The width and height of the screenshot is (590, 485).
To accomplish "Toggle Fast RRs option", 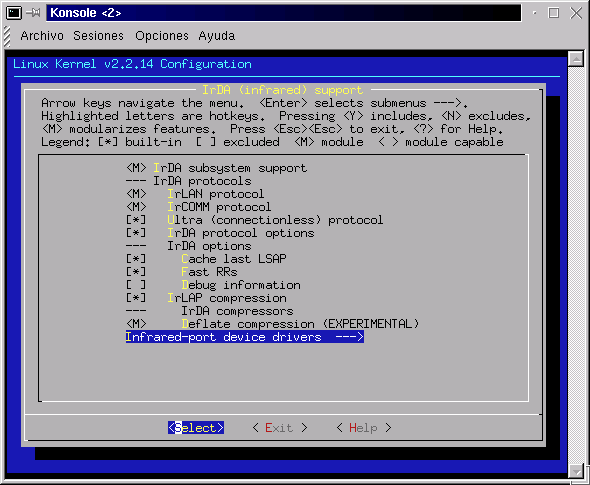I will (x=136, y=272).
